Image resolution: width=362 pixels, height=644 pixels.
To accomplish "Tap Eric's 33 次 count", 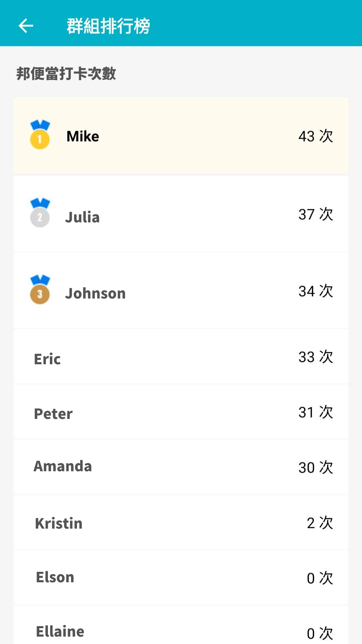I will 315,357.
